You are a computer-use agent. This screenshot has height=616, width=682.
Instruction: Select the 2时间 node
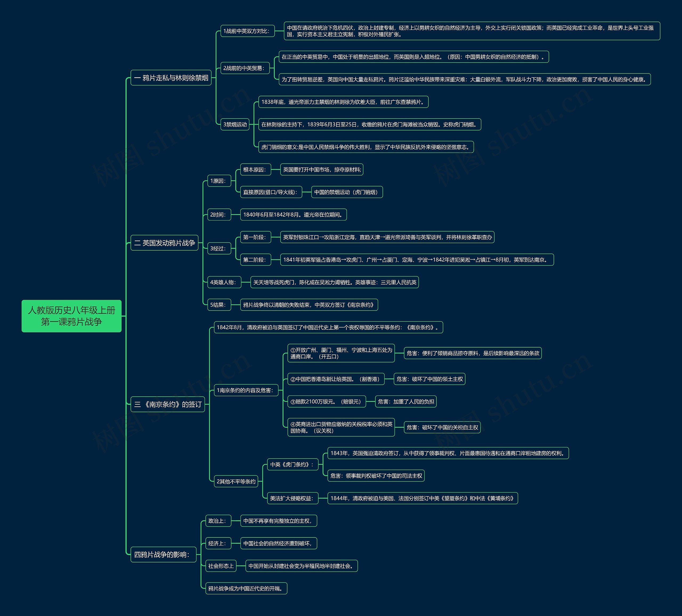219,214
